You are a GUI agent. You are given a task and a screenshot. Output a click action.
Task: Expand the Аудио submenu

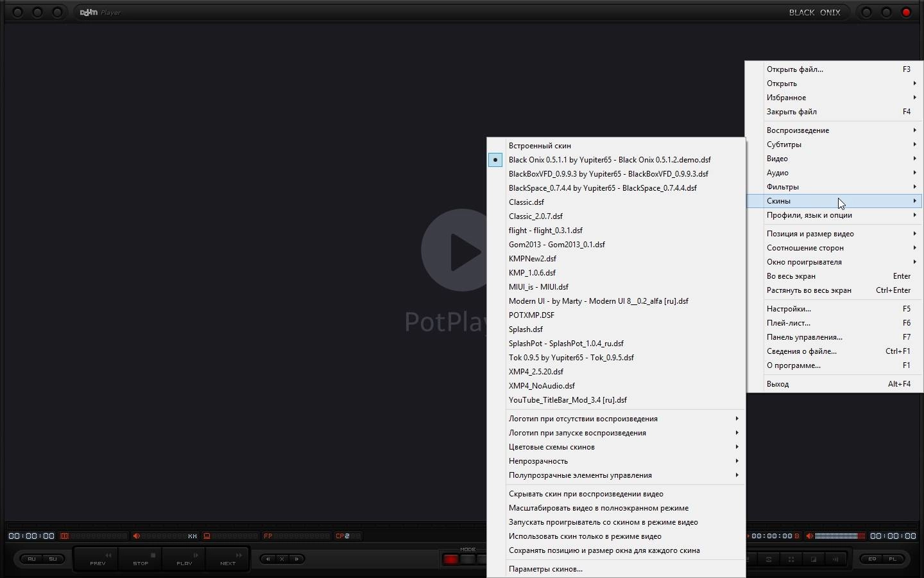point(834,173)
